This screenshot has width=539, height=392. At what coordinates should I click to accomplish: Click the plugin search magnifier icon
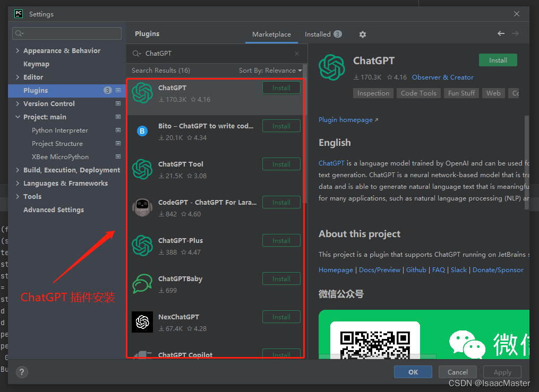coord(137,54)
